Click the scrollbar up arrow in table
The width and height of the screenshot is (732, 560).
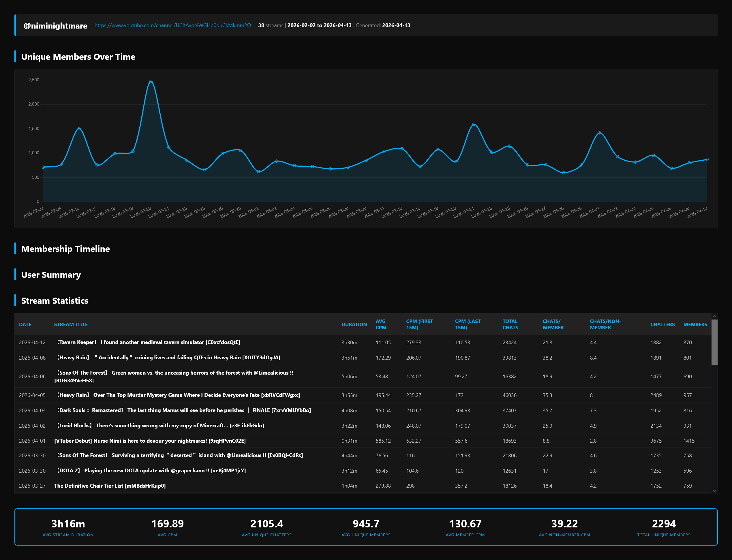click(x=714, y=316)
